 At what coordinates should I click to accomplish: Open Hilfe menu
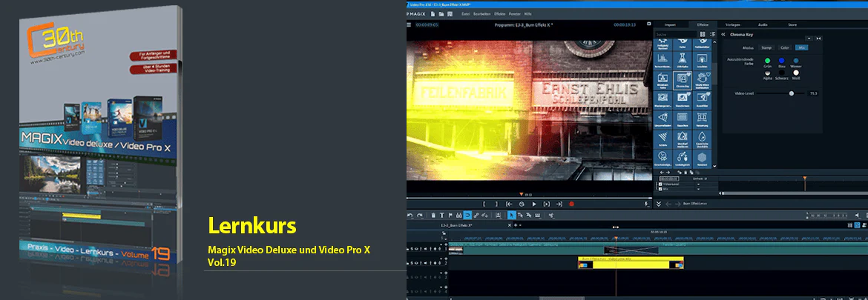click(x=527, y=14)
